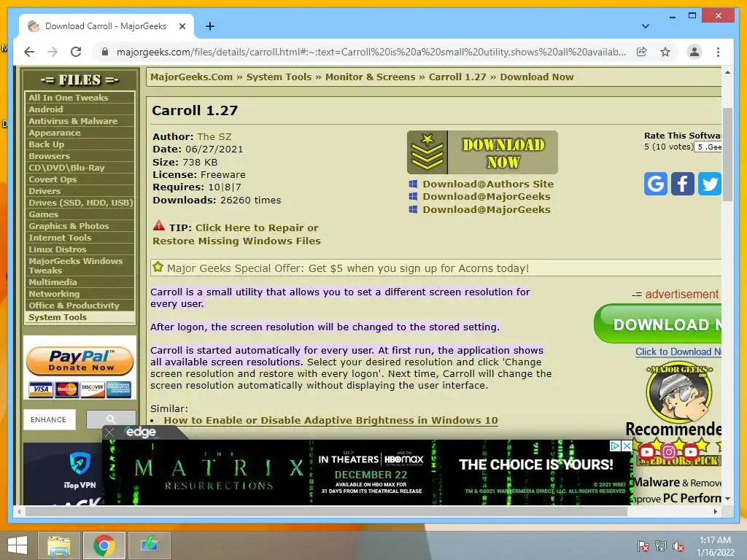The image size is (747, 560).
Task: Share on Twitter icon
Action: point(709,183)
